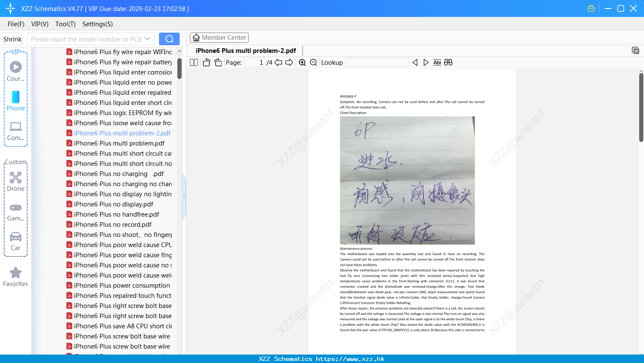Open the File(F) menu
Viewport: 644px width, 363px height.
16,24
